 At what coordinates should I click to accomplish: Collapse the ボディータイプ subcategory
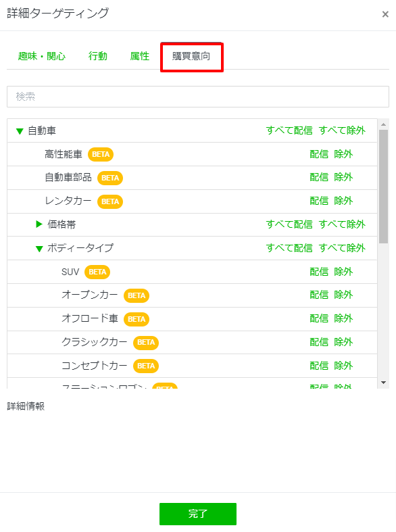click(x=39, y=249)
